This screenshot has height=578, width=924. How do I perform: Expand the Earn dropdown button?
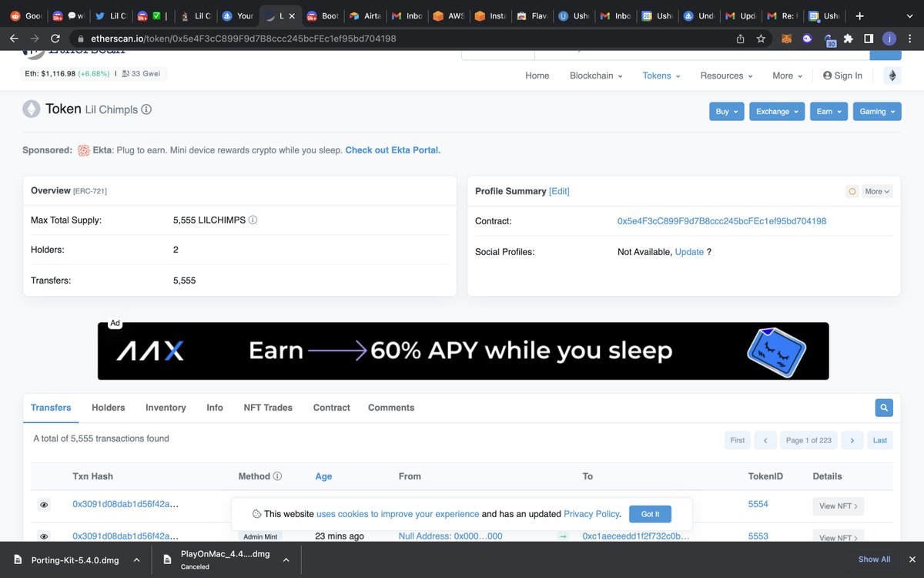pos(829,112)
